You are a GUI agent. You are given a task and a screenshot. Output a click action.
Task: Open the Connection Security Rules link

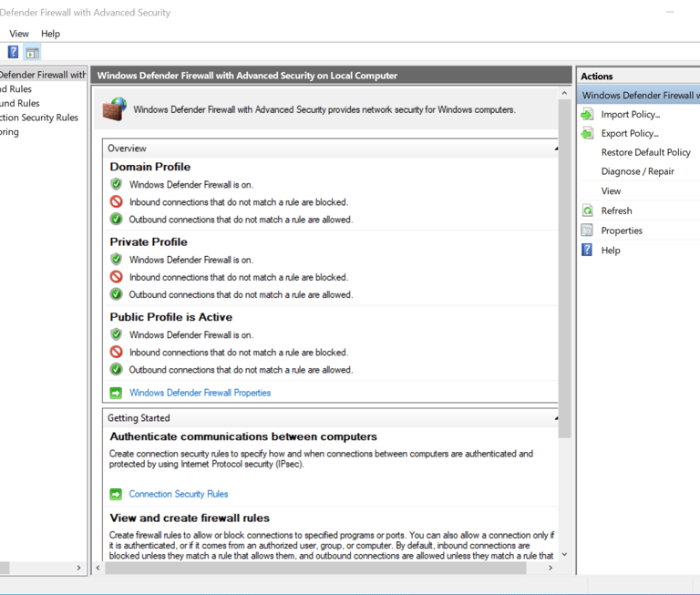[179, 494]
